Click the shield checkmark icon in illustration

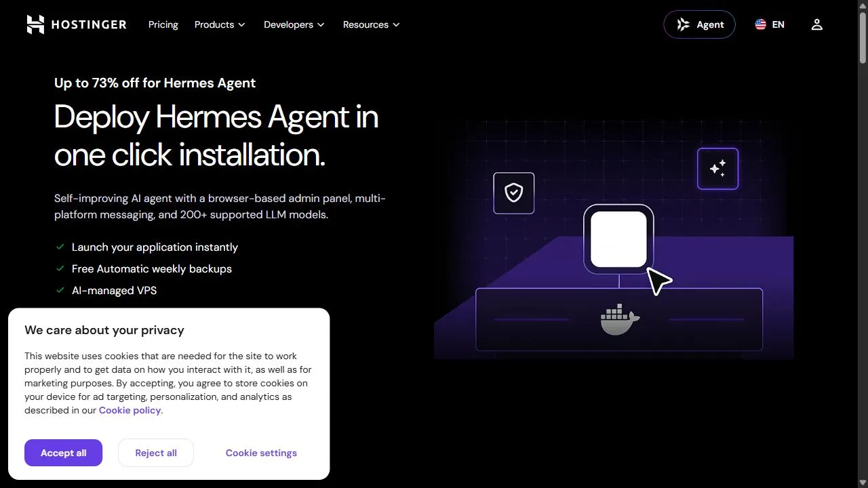point(514,193)
